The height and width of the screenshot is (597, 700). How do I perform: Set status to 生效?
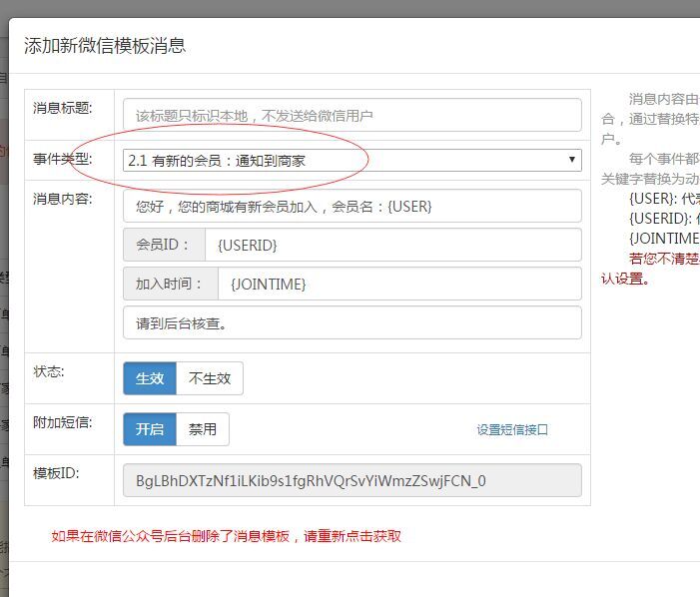tap(150, 378)
